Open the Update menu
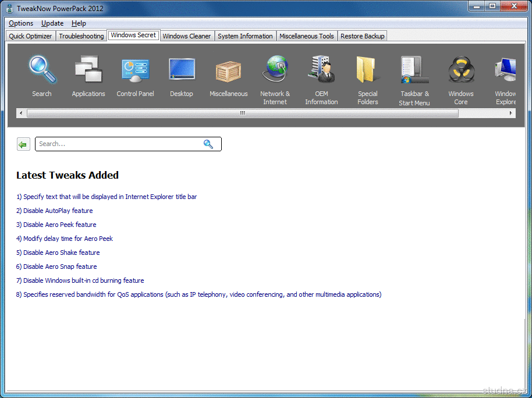Viewport: 532px width, 398px height. coord(52,23)
